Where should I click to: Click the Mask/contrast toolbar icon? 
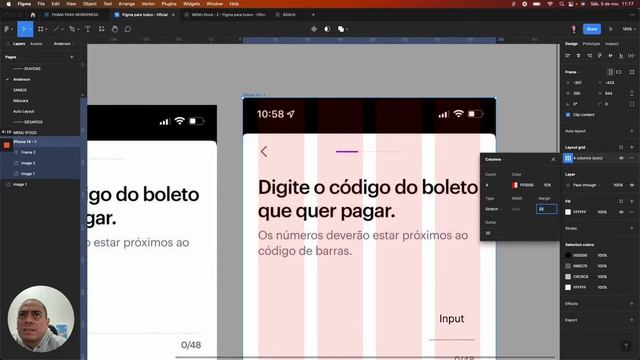click(x=327, y=29)
